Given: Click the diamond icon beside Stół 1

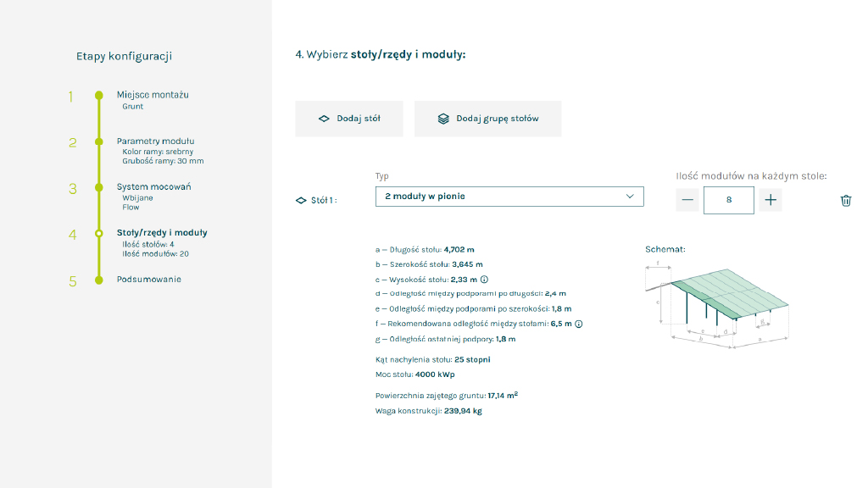Looking at the screenshot, I should (x=301, y=200).
